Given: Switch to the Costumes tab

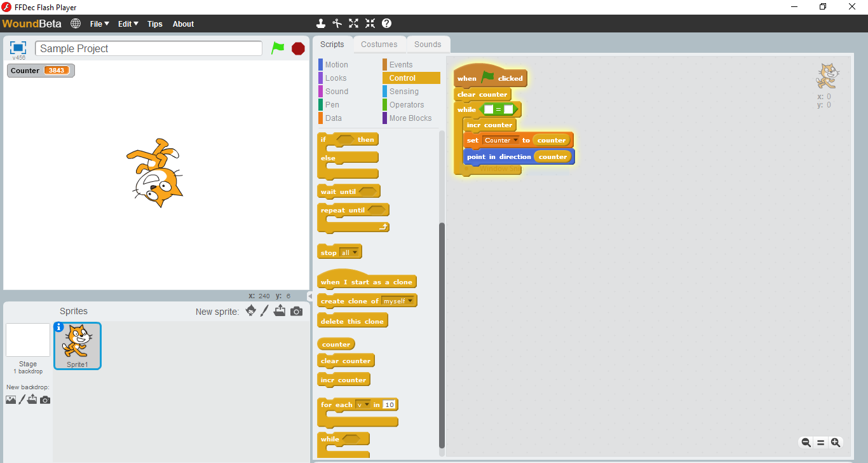Looking at the screenshot, I should tap(379, 45).
